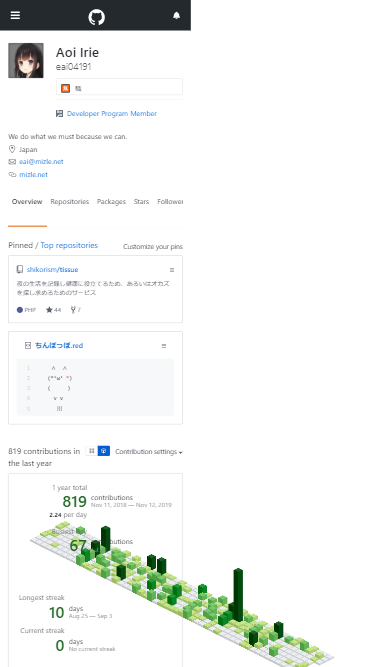Click the orange status emoji icon
This screenshot has height=667, width=375.
(65, 88)
